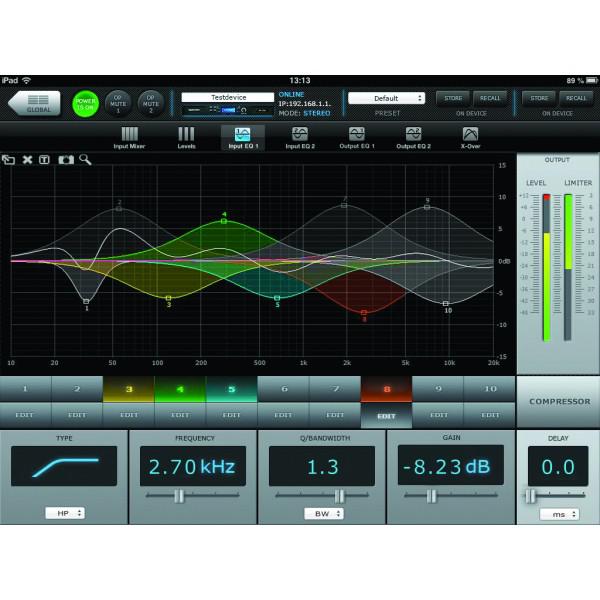Screen dimensions: 600x600
Task: Click the gain slider handle
Action: click(x=431, y=496)
